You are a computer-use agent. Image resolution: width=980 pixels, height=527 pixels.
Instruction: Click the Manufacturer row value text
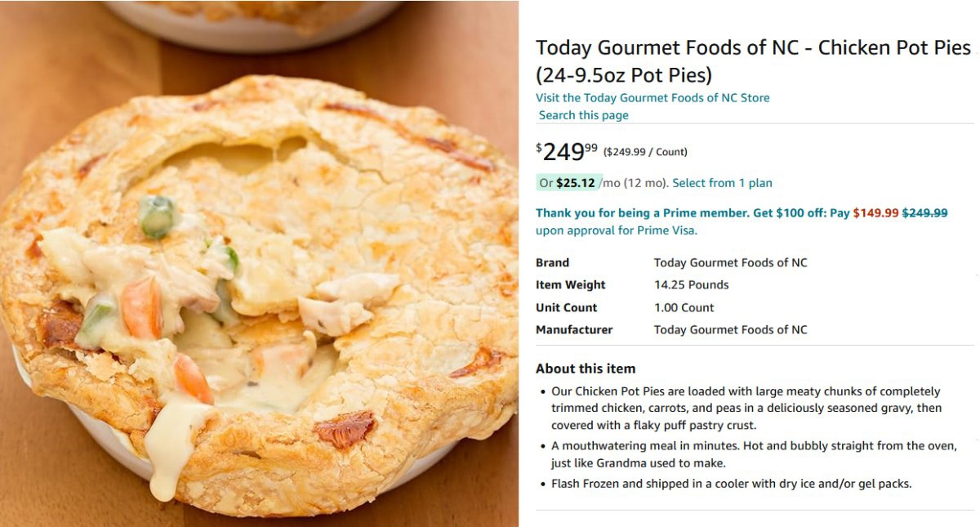(730, 330)
